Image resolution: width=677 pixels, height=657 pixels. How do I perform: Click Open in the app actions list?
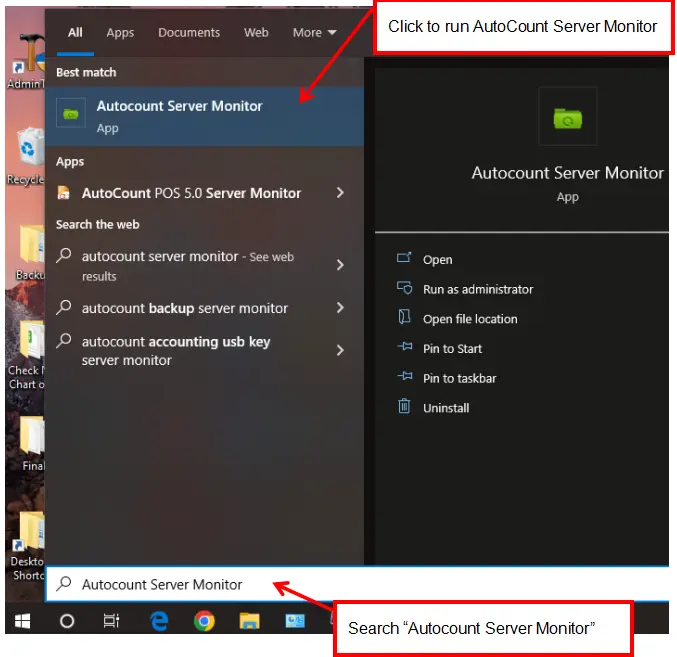tap(438, 259)
